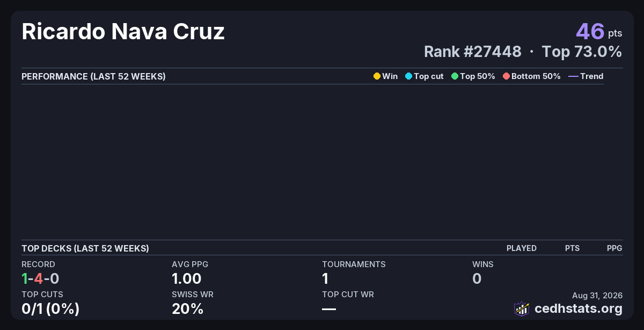Viewport: 644px width, 330px height.
Task: Toggle the Win series legend label
Action: 390,76
